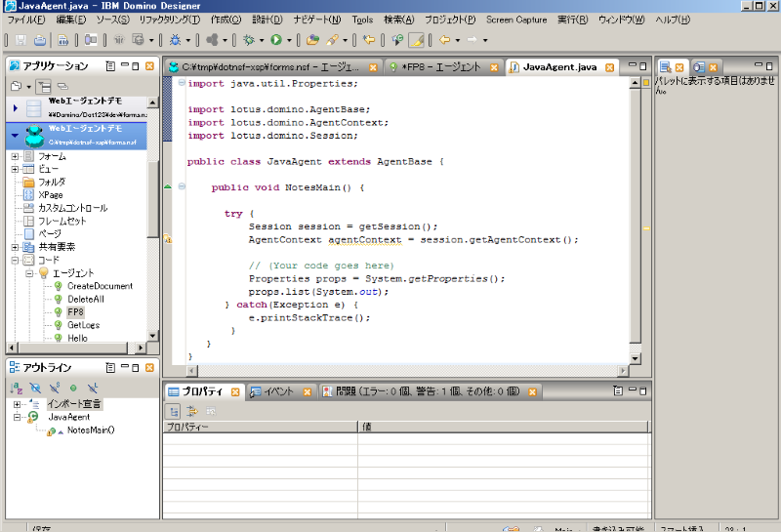
Task: Click override marker beside NotesMain line
Action: click(x=168, y=186)
